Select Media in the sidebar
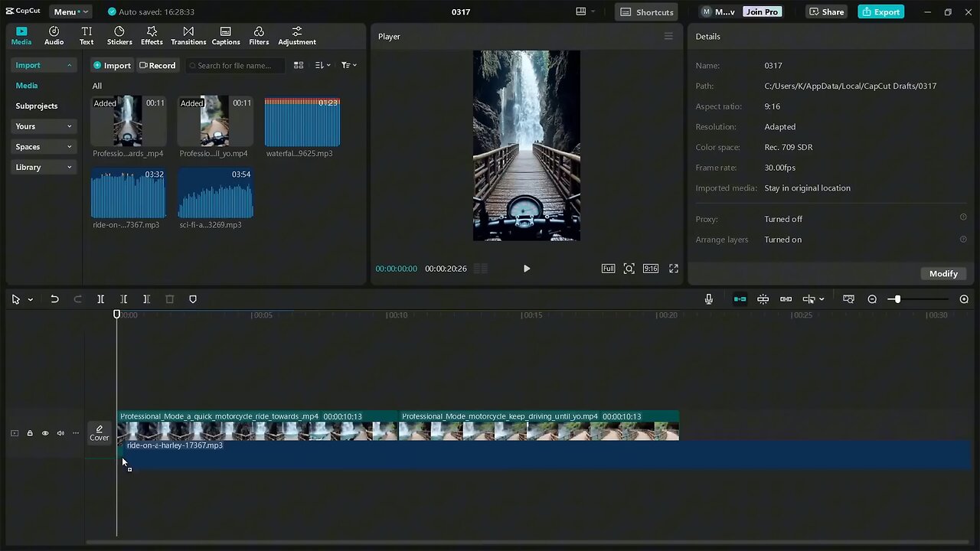Viewport: 980px width, 551px height. point(27,86)
